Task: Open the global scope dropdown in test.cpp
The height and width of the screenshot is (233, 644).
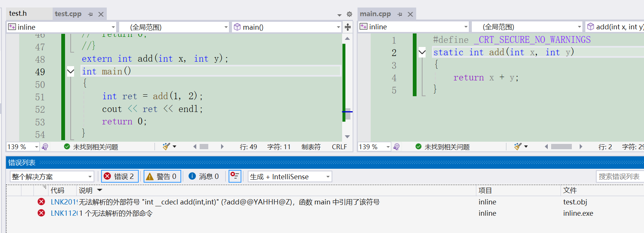Action: pos(174,27)
